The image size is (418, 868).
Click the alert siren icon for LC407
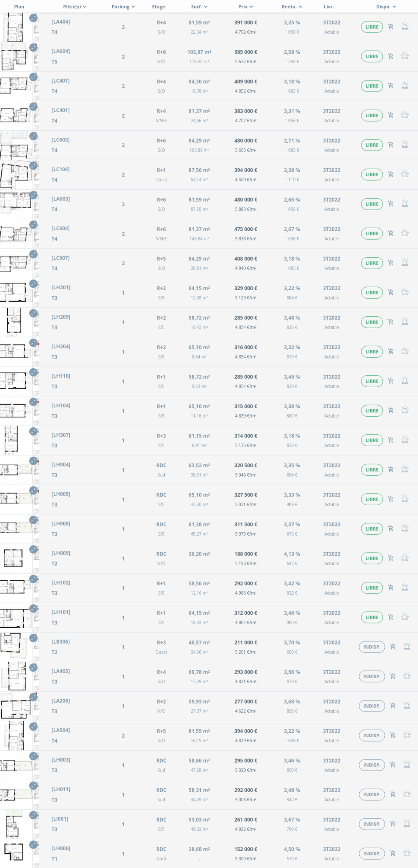404,86
